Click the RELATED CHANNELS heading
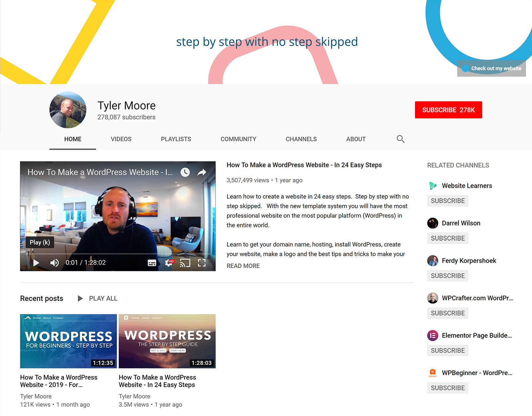Viewport: 532px width, 416px height. 458,165
